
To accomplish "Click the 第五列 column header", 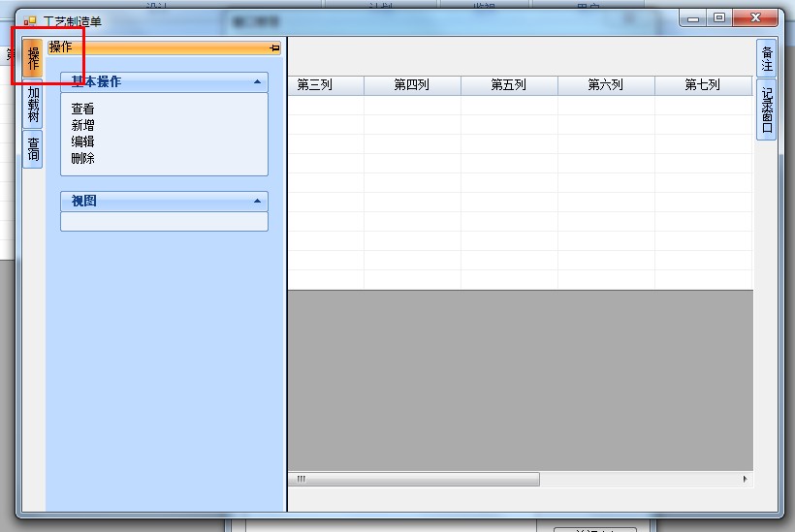I will (x=509, y=85).
